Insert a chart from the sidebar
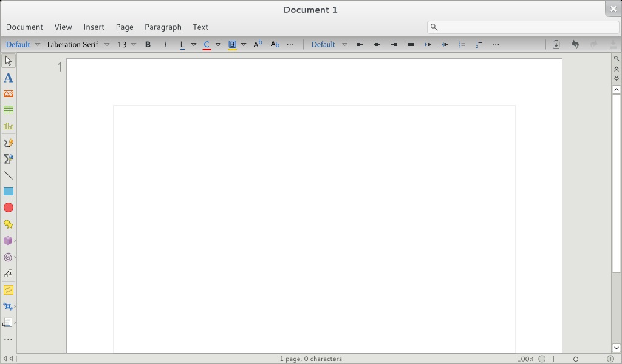The width and height of the screenshot is (622, 364). click(8, 126)
